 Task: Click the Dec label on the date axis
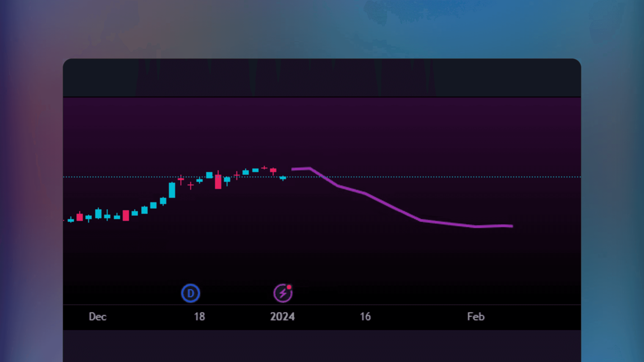[x=98, y=316]
